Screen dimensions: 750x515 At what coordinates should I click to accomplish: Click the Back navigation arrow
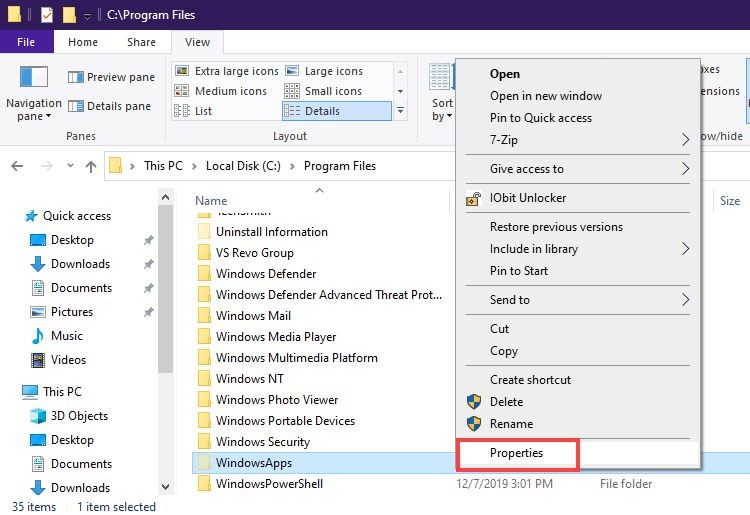[17, 166]
